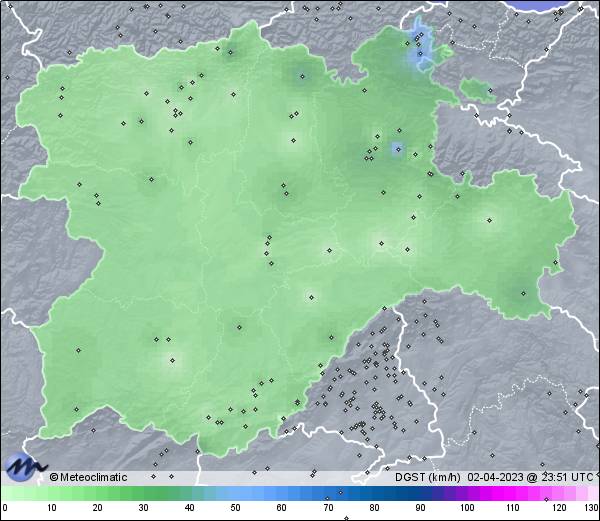Click scale value 50
This screenshot has height=521, width=600.
click(x=235, y=508)
